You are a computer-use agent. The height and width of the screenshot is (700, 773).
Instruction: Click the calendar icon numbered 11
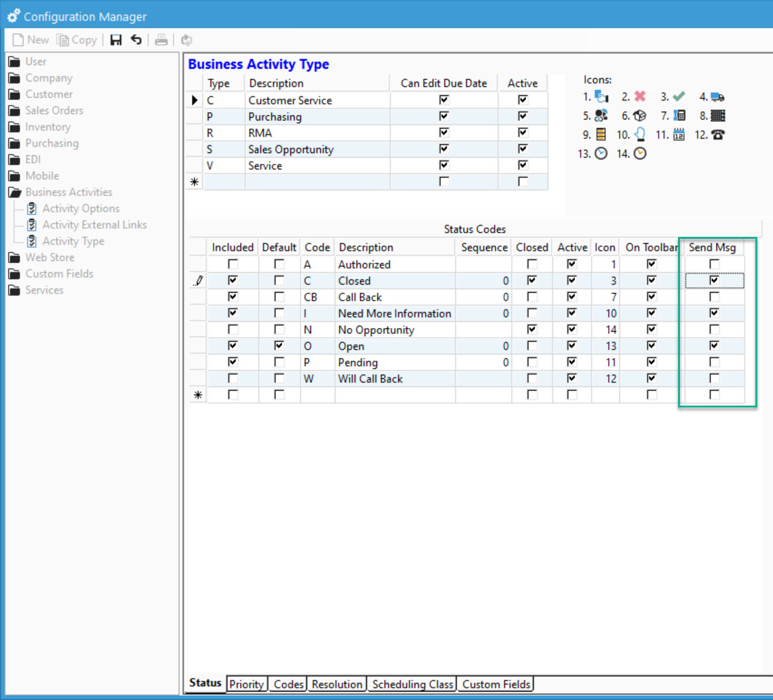pos(679,135)
